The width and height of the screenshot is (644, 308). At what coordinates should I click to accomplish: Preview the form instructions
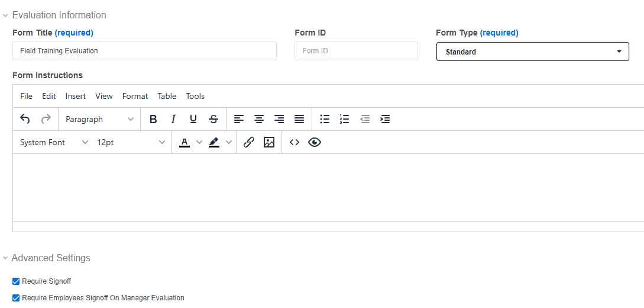click(315, 142)
